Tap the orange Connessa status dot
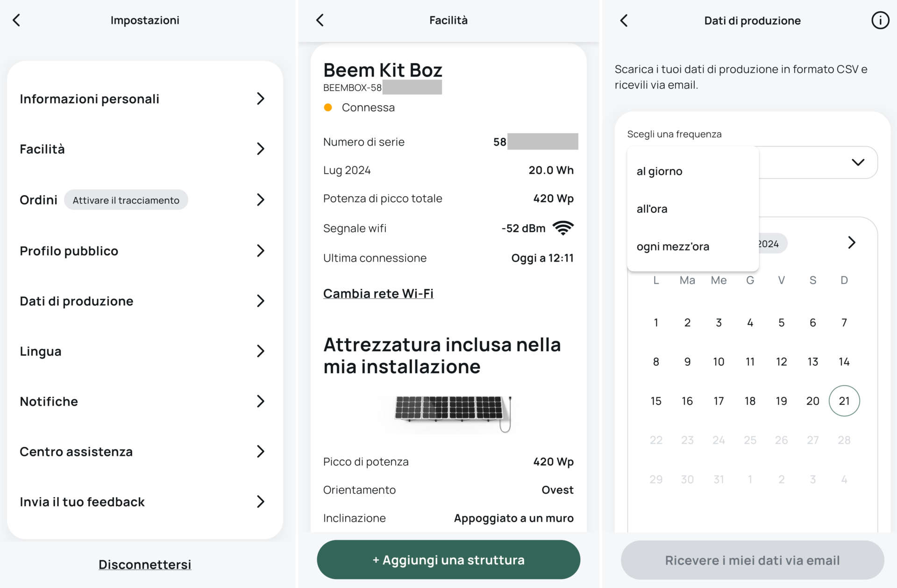This screenshot has width=897, height=588. click(x=328, y=107)
